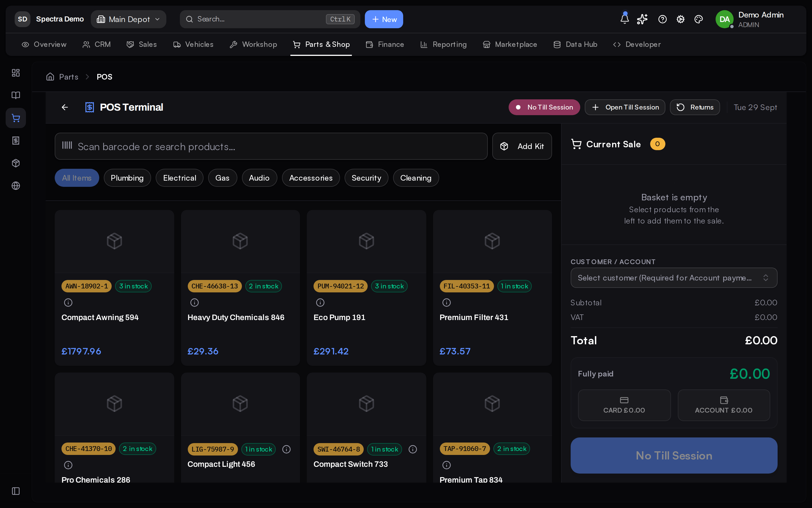Click the package box icon in sidebar

16,163
